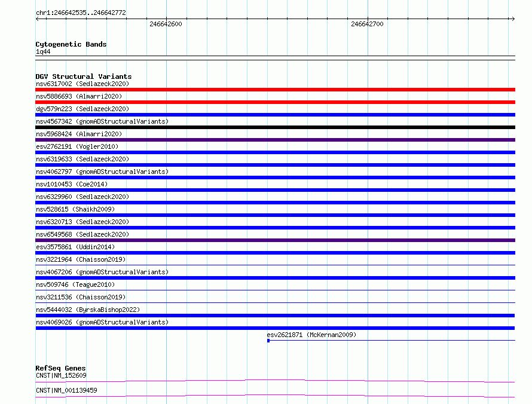Image resolution: width=532 pixels, height=404 pixels.
Task: Select the blue bar under dgv579n223
Action: click(x=275, y=115)
